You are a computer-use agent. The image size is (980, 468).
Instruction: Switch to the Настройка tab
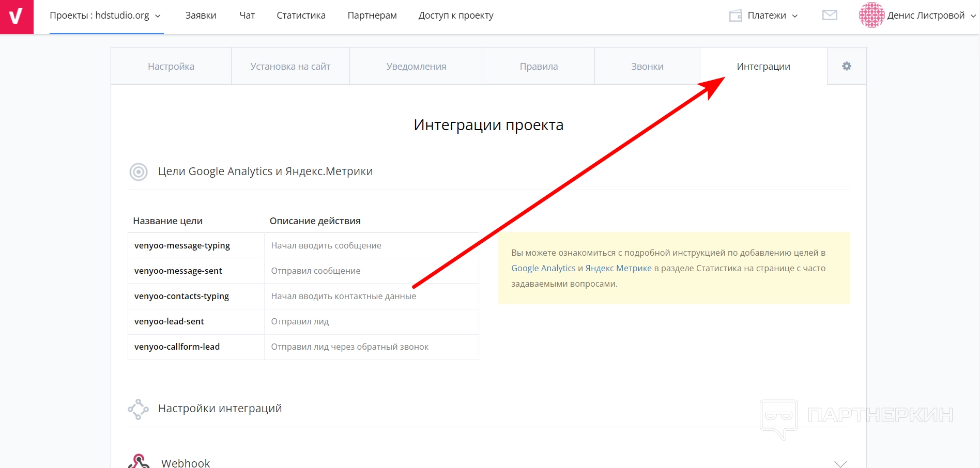coord(171,66)
